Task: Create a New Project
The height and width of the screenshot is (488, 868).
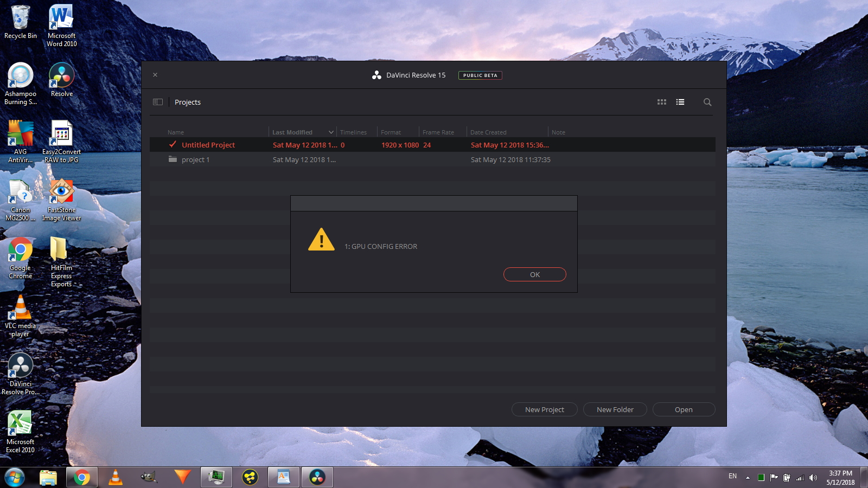Action: point(544,409)
